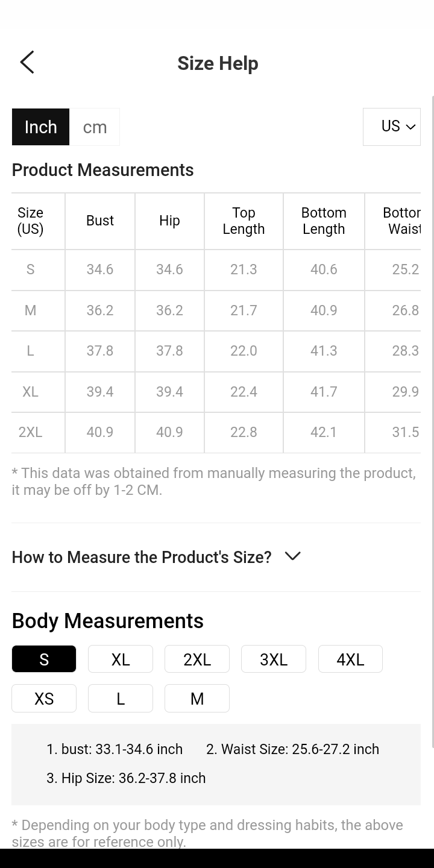Tap the Bottom Length column header
Image resolution: width=434 pixels, height=868 pixels.
324,221
